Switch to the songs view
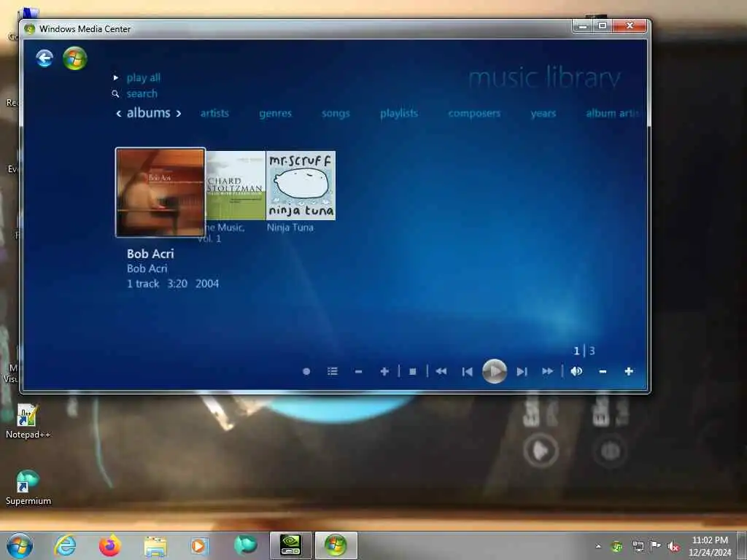Viewport: 747px width, 560px height. coord(336,113)
